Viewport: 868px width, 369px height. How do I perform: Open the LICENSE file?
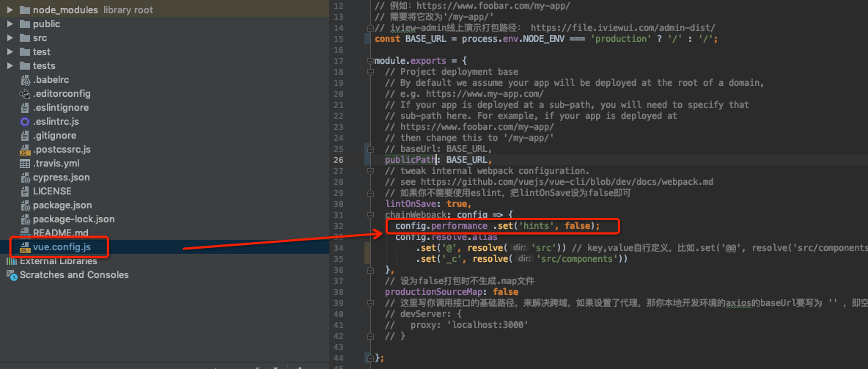tap(52, 191)
